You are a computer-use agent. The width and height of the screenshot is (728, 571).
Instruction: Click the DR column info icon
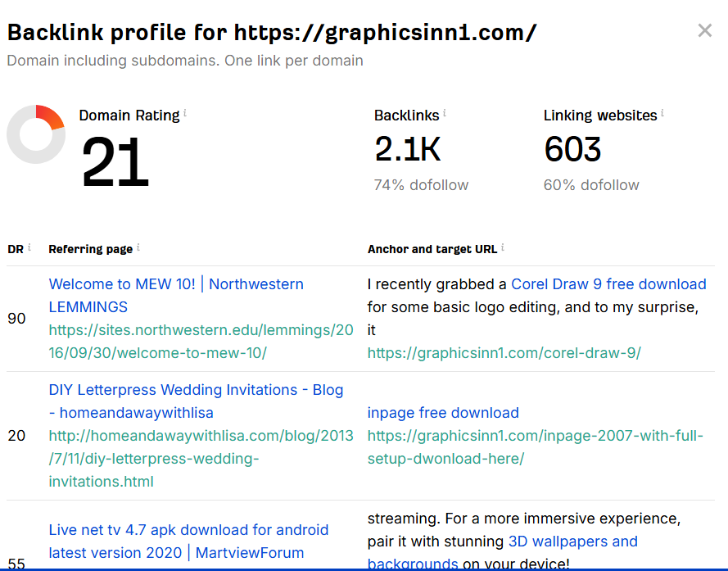[29, 247]
